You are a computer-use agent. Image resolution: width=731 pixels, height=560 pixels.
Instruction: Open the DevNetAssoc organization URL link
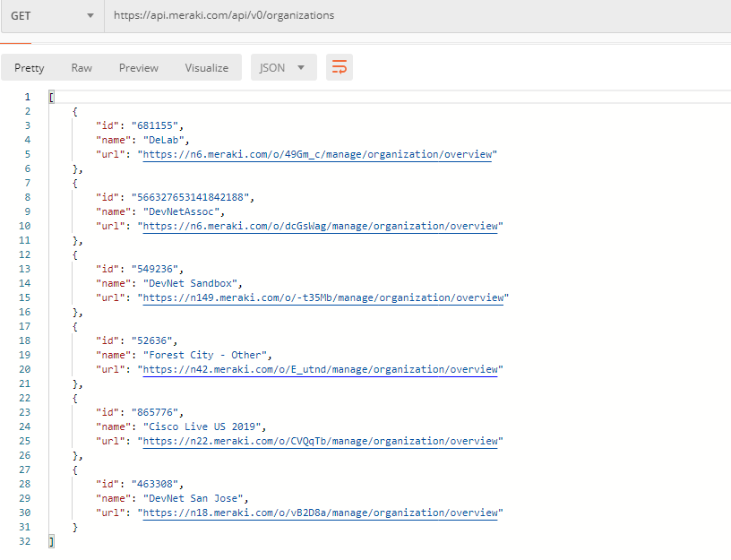click(x=321, y=226)
